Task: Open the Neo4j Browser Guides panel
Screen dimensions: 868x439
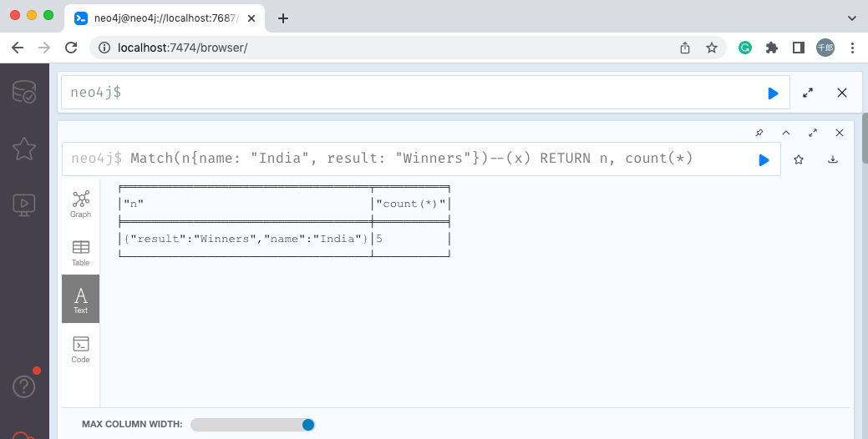Action: coord(24,205)
